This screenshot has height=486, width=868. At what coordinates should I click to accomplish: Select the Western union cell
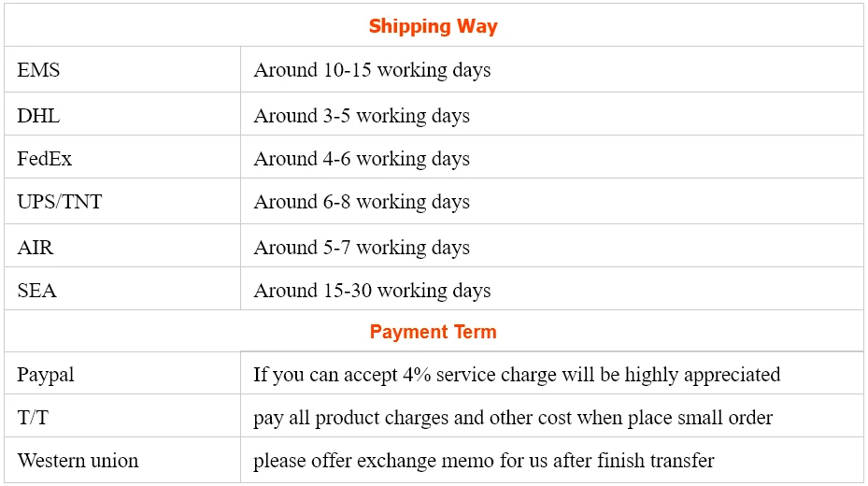(78, 461)
